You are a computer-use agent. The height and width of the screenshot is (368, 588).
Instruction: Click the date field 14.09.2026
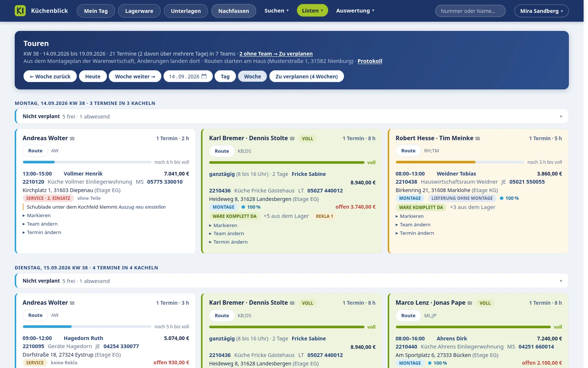point(188,76)
